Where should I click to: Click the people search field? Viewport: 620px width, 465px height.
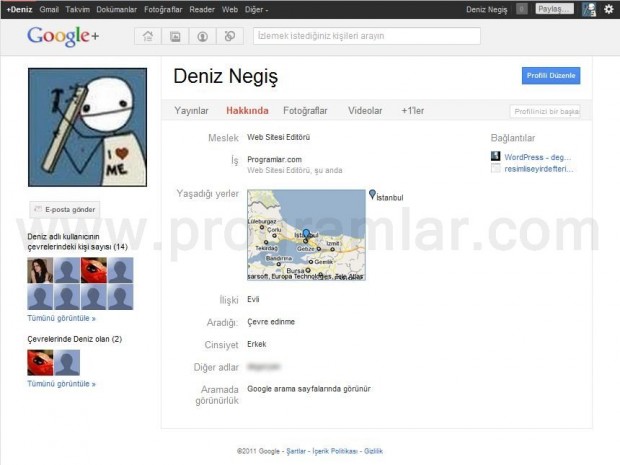pyautogui.click(x=367, y=36)
